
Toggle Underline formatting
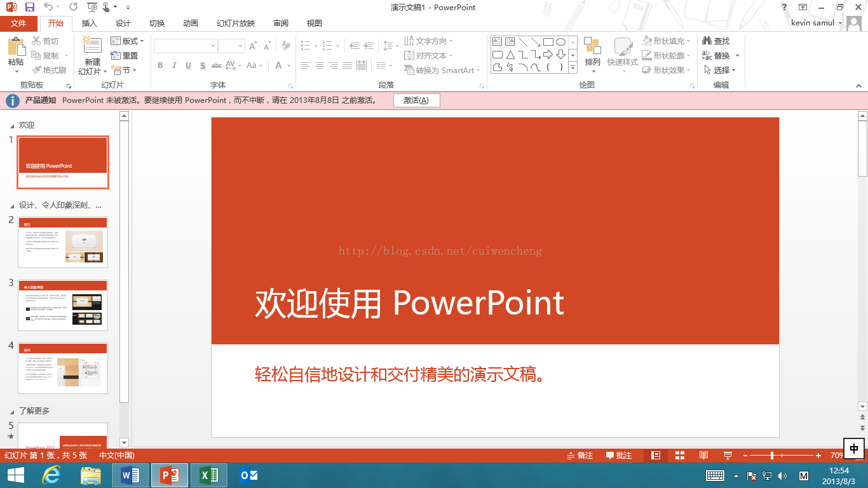point(189,65)
